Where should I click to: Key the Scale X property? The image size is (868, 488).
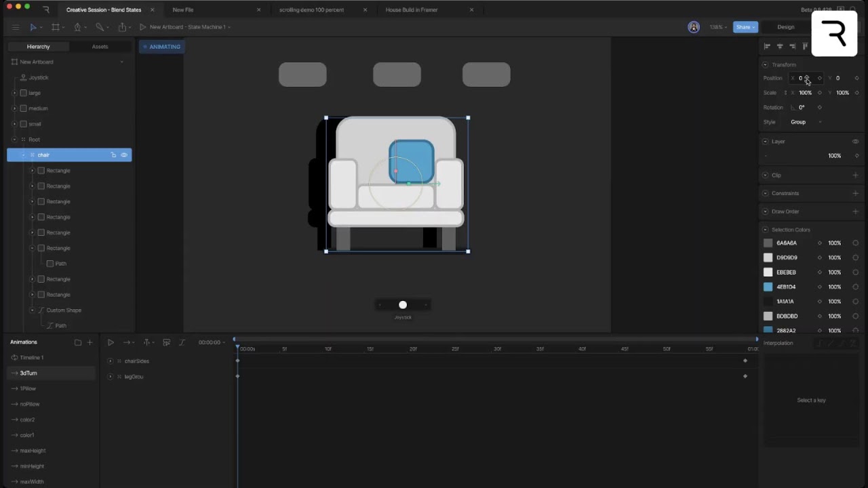click(819, 93)
